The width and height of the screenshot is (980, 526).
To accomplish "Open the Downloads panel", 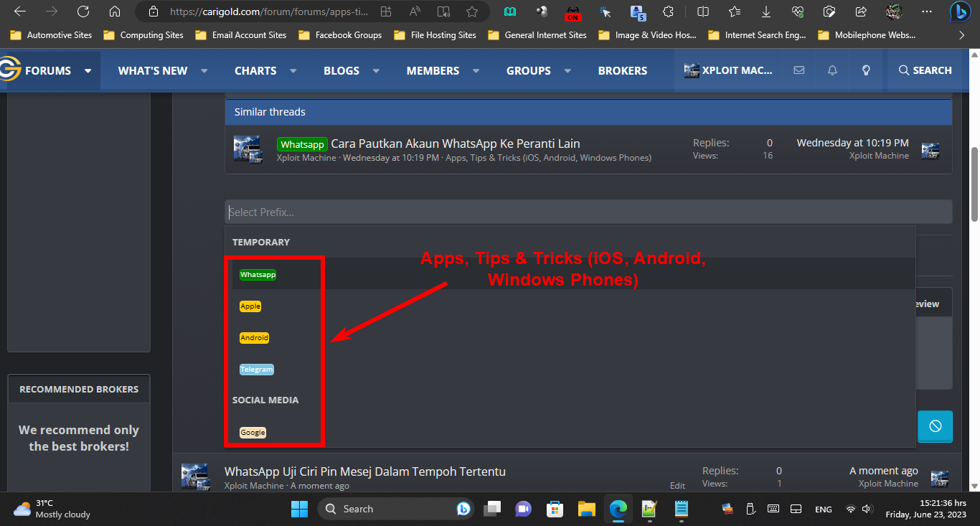I will click(x=766, y=11).
